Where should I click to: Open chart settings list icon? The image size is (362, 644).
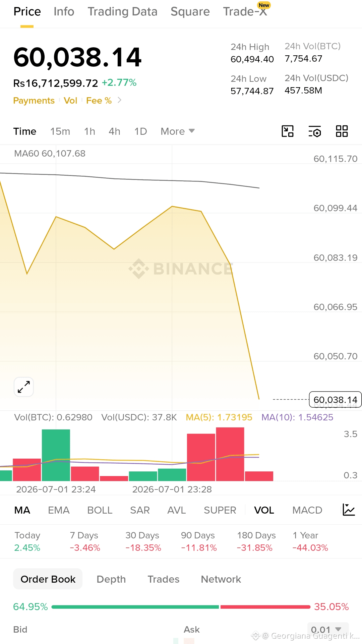pos(315,131)
